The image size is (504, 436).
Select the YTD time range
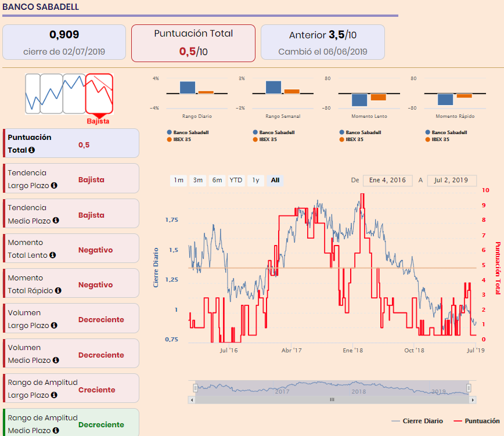pyautogui.click(x=236, y=180)
